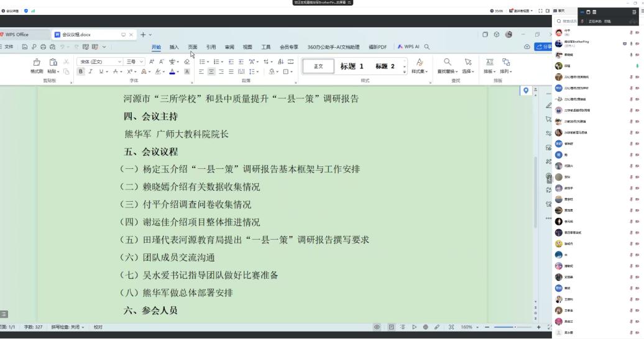Click the Paste (粘贴) clipboard icon
Image resolution: width=644 pixels, height=339 pixels.
tap(53, 62)
